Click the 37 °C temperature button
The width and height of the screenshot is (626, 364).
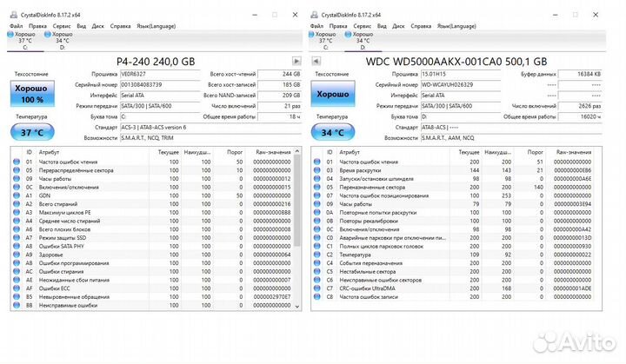(32, 132)
